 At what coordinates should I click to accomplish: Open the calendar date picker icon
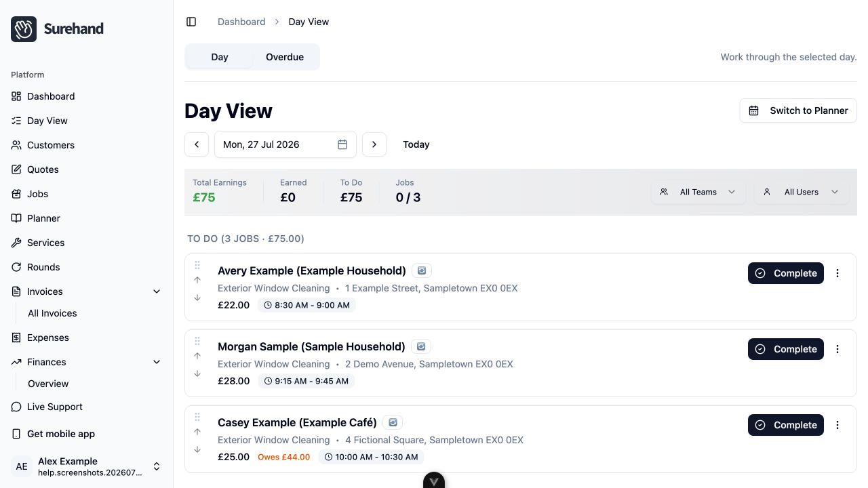point(342,144)
